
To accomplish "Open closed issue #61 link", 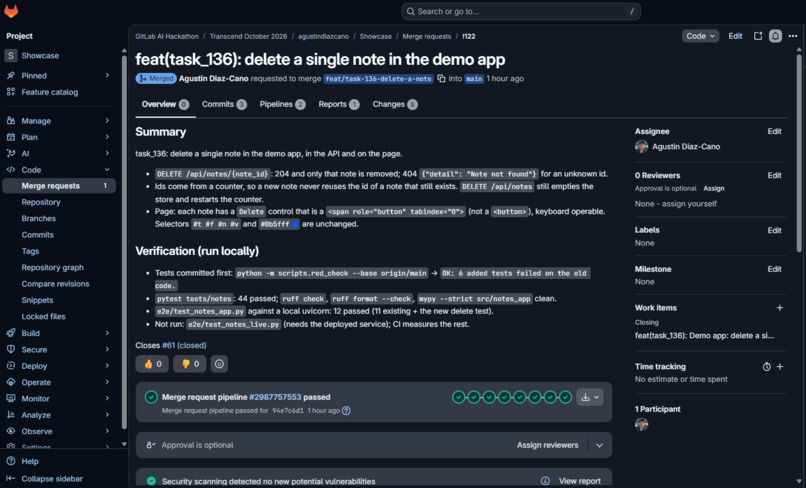I will pos(184,346).
